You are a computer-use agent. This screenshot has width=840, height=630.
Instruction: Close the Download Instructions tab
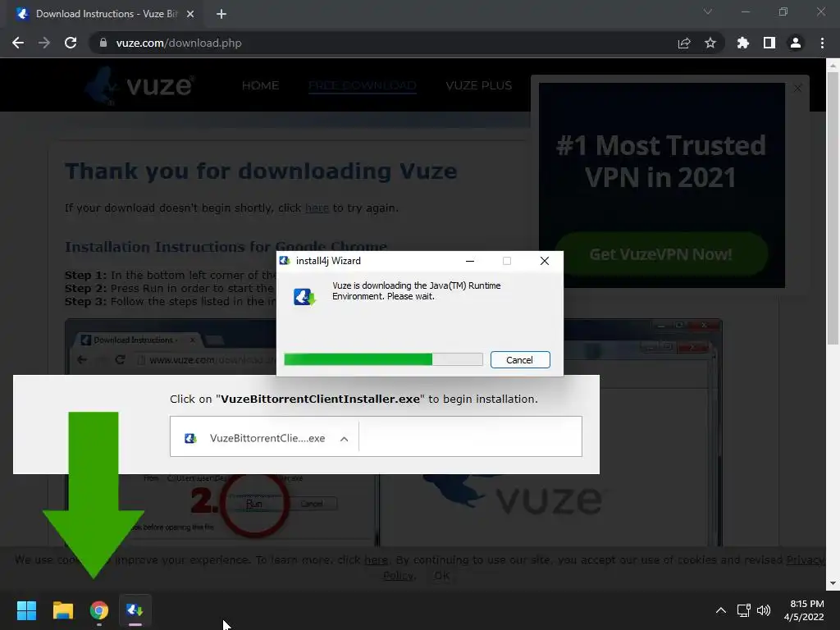(190, 14)
